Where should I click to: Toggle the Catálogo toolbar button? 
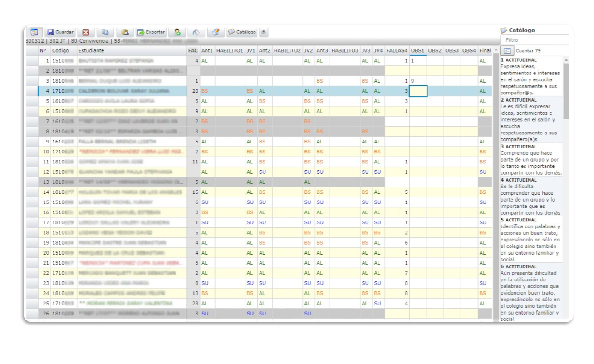[242, 32]
